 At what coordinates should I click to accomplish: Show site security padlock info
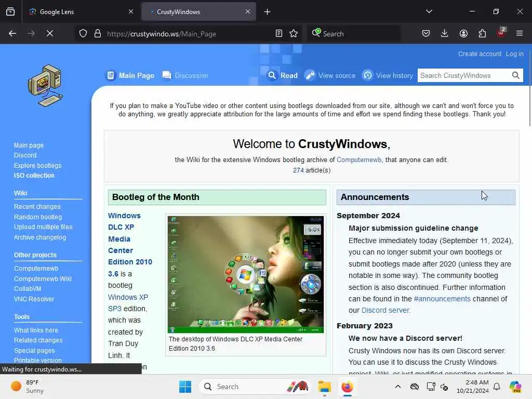pos(98,34)
